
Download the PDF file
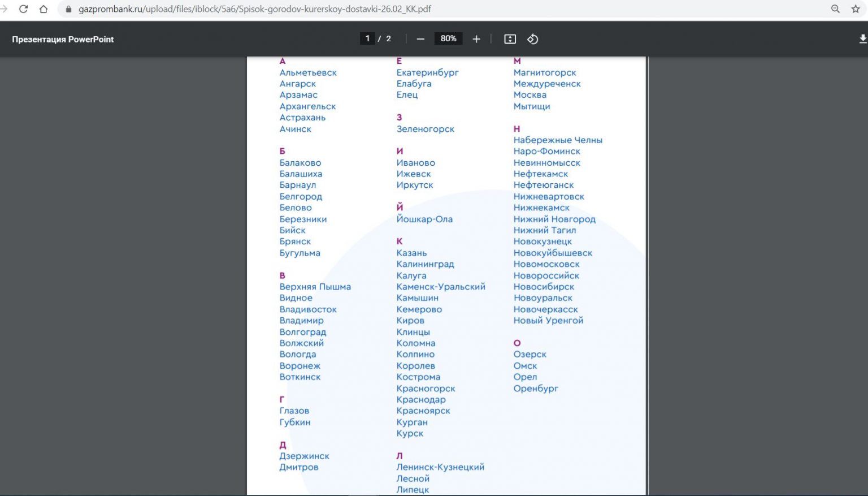[x=862, y=39]
